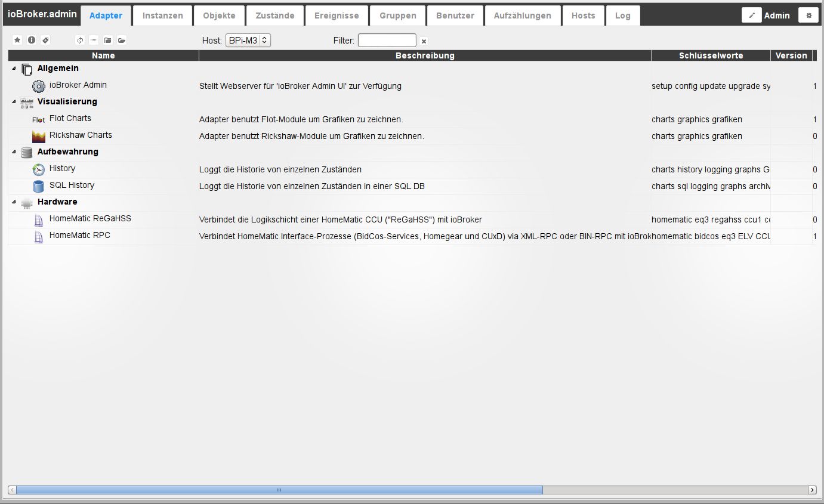Click the star icon in the adapter toolbar
The height and width of the screenshot is (504, 824).
(17, 41)
